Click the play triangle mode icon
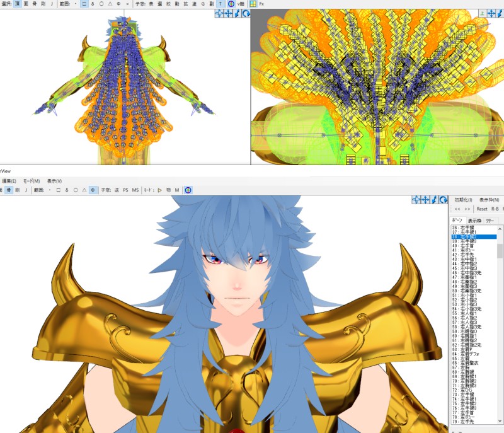Screen dimensions: 504x433 coord(160,190)
